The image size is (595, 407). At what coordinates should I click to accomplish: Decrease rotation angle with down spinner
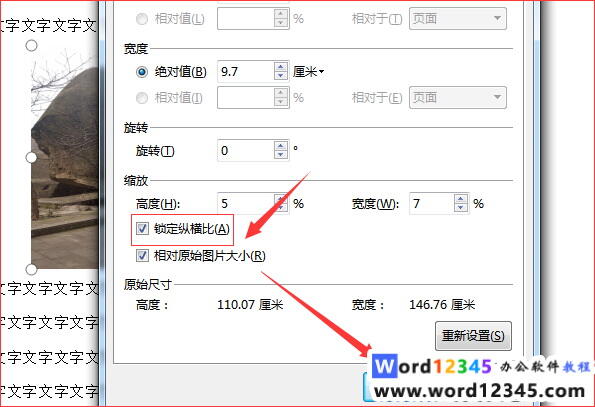click(x=280, y=155)
